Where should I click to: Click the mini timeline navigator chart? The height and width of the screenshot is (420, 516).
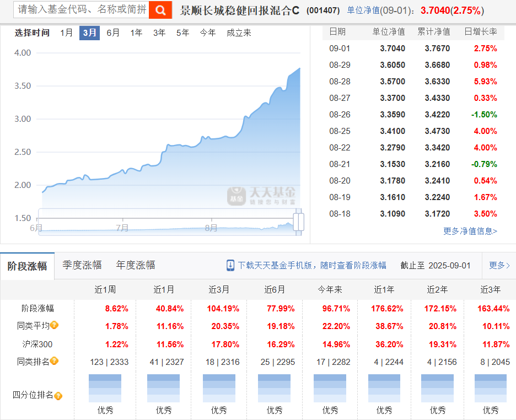coord(169,222)
